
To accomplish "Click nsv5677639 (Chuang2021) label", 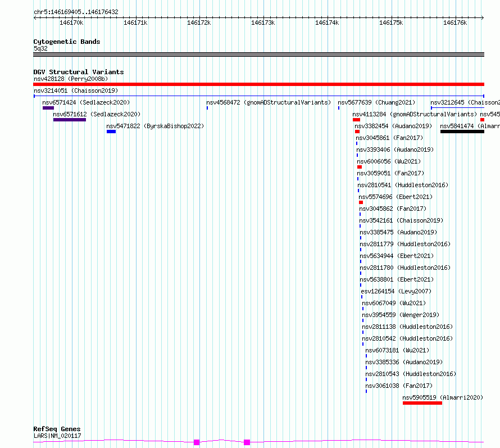I will click(x=376, y=102).
